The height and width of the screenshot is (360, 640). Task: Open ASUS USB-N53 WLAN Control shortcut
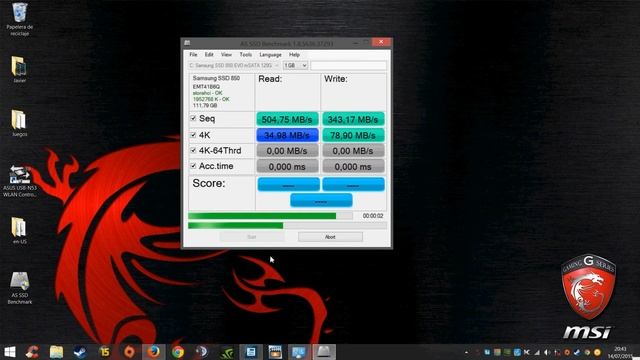click(20, 181)
